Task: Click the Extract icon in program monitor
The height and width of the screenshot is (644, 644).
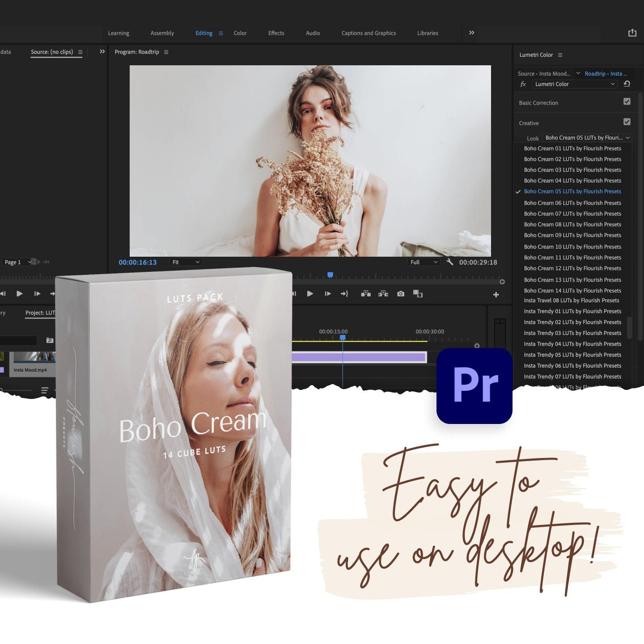Action: 383,294
